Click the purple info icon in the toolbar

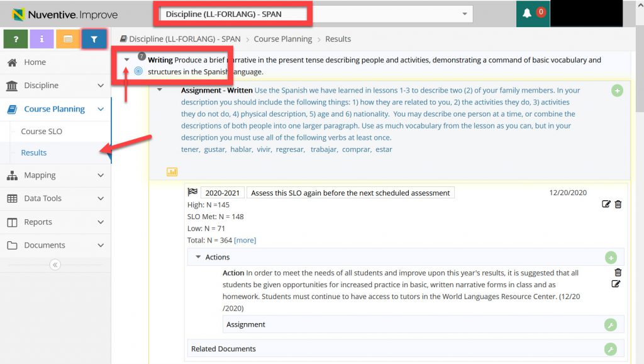click(42, 39)
